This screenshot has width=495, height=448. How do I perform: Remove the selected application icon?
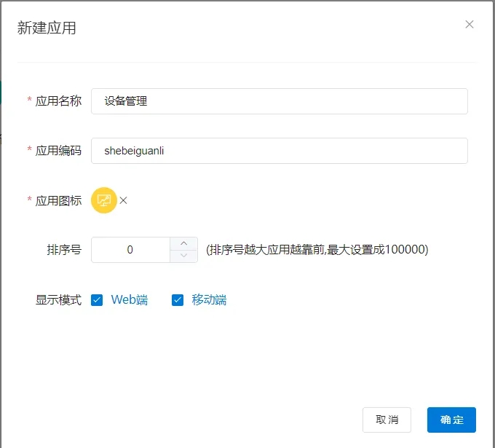pos(123,200)
